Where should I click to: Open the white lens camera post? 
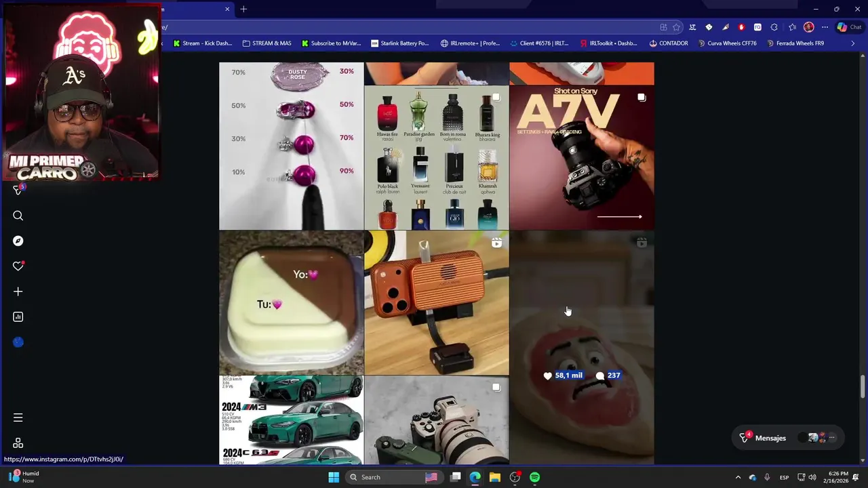tap(436, 420)
